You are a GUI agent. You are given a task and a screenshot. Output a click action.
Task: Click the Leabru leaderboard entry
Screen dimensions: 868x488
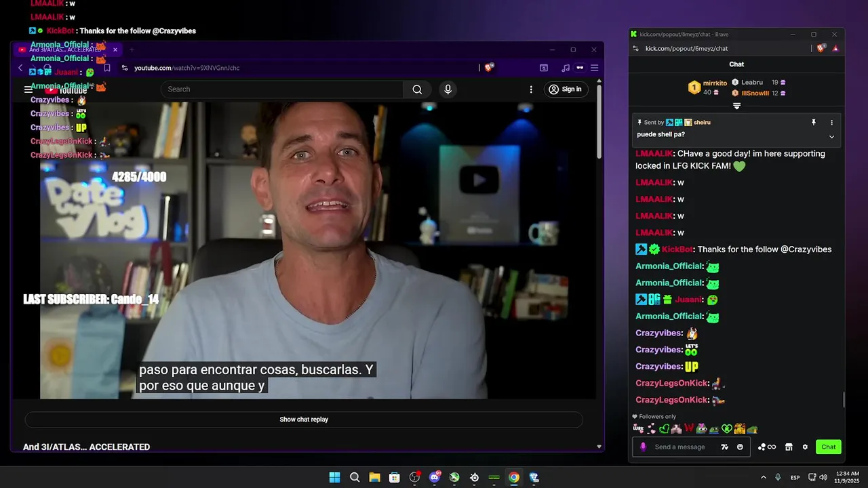click(758, 83)
